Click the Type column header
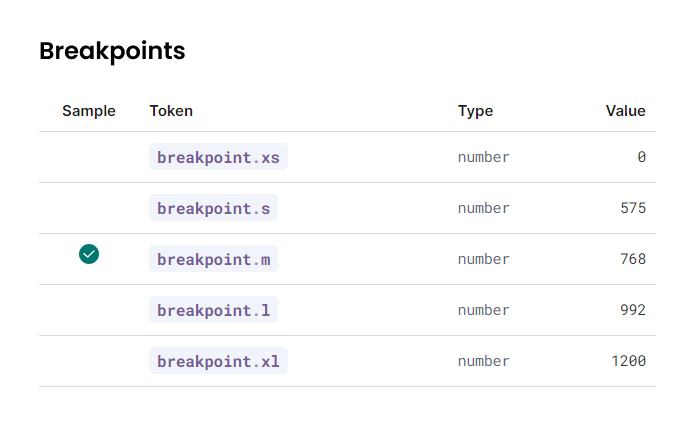The height and width of the screenshot is (429, 693). (475, 111)
